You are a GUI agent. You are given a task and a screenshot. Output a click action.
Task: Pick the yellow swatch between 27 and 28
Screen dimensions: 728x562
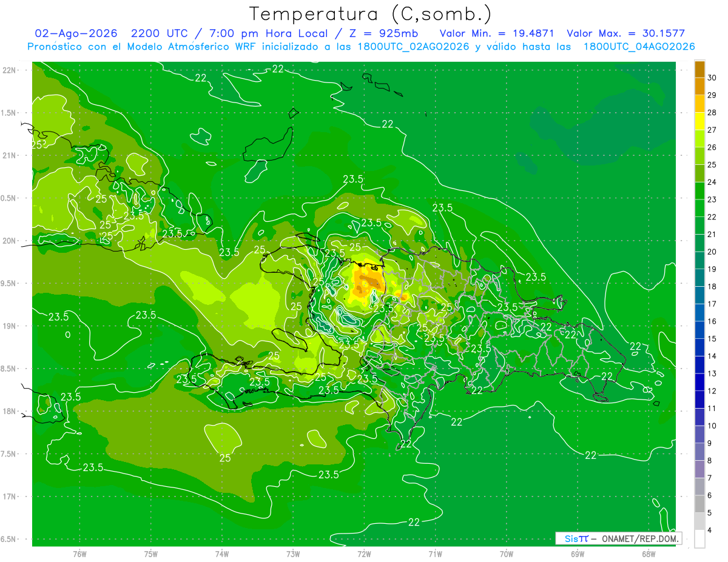pos(699,121)
